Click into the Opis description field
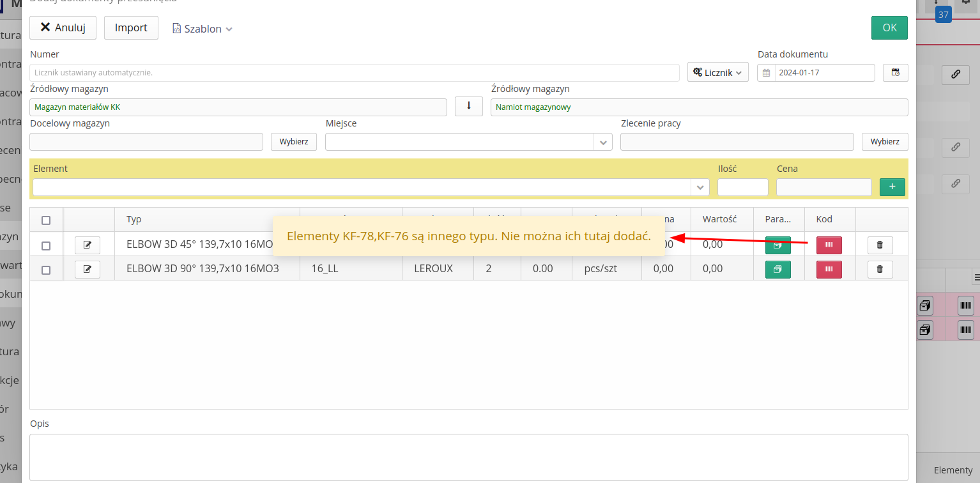The width and height of the screenshot is (980, 483). coord(468,457)
